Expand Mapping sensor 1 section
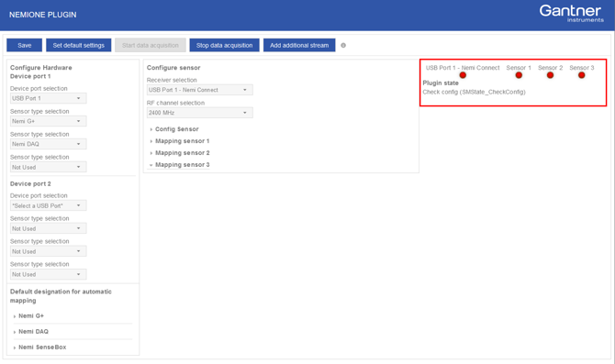The image size is (615, 364). click(180, 140)
